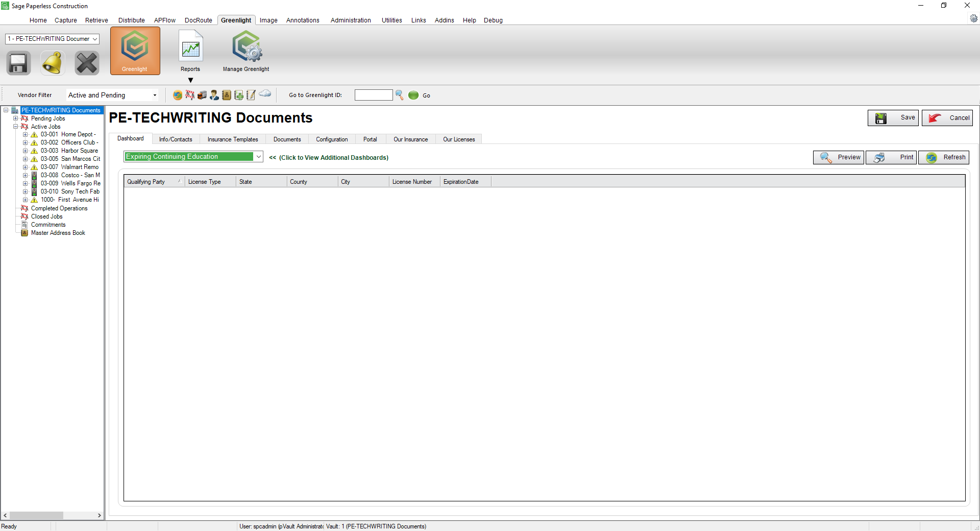Expand the 03-003 Harbor Square job node
The image size is (980, 531).
tap(25, 151)
